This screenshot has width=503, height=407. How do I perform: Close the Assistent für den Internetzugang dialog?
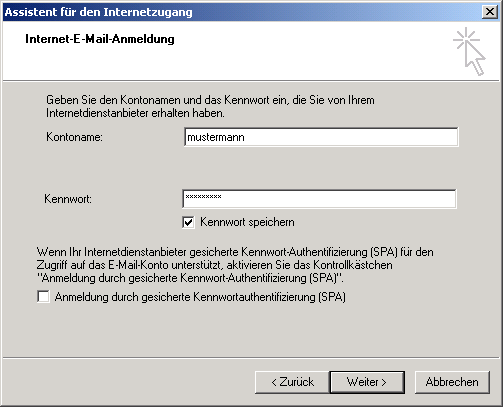click(x=490, y=12)
